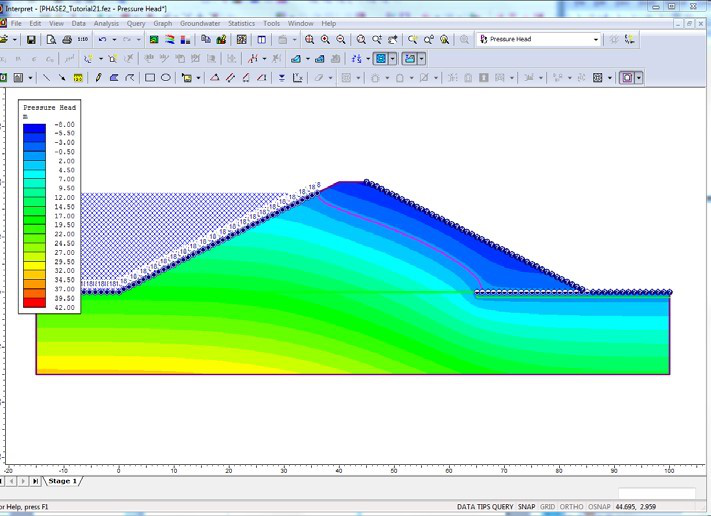
Task: Expand the Undo history dropdown arrow
Action: 114,40
